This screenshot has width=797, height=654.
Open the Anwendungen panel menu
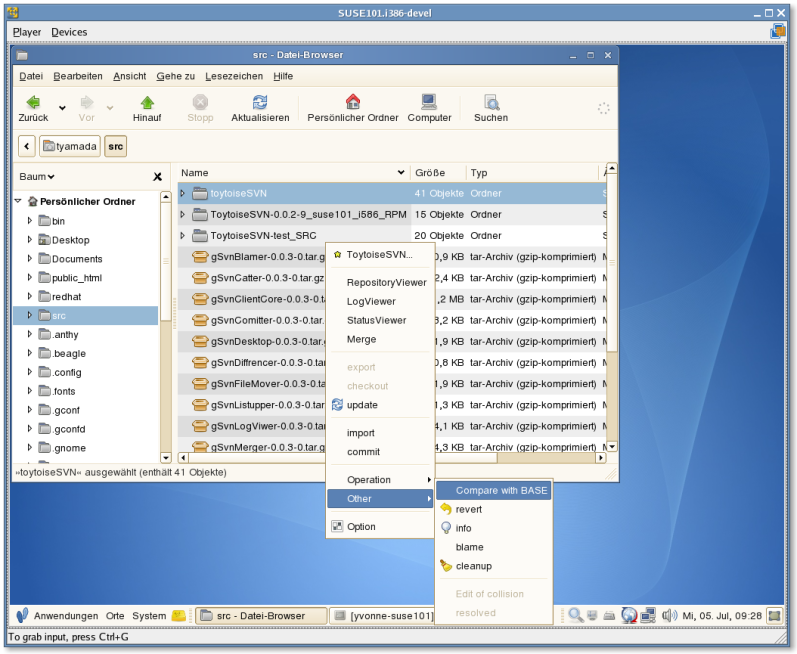click(x=66, y=616)
